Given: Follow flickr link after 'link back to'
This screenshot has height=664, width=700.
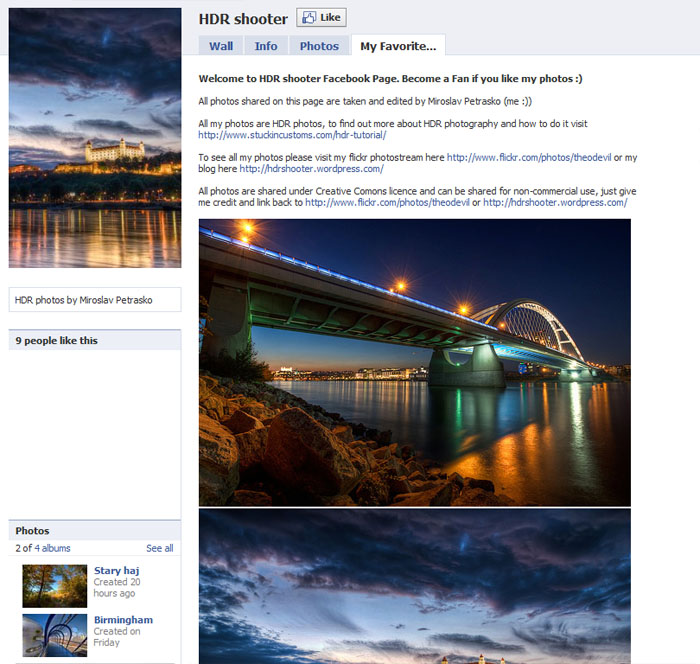Looking at the screenshot, I should click(x=388, y=202).
